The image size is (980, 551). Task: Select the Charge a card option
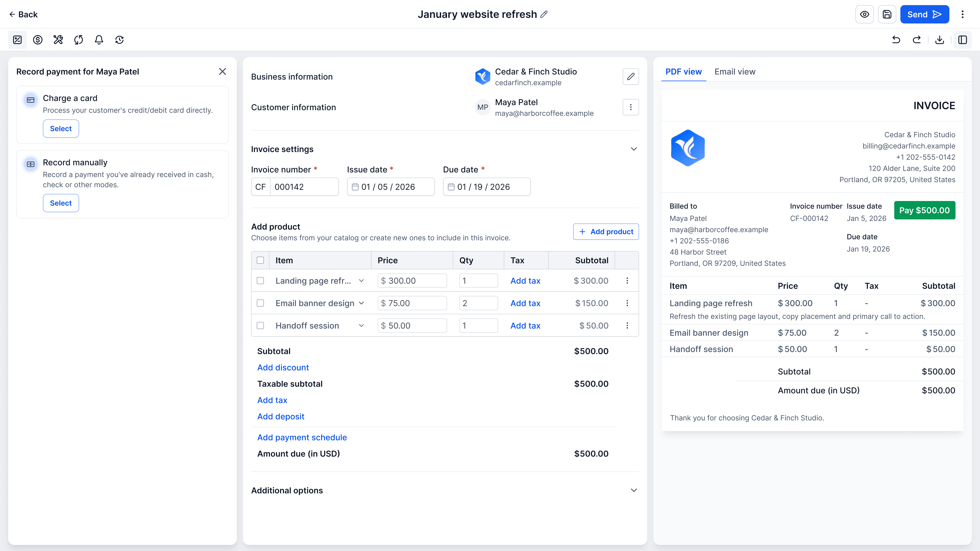(61, 129)
